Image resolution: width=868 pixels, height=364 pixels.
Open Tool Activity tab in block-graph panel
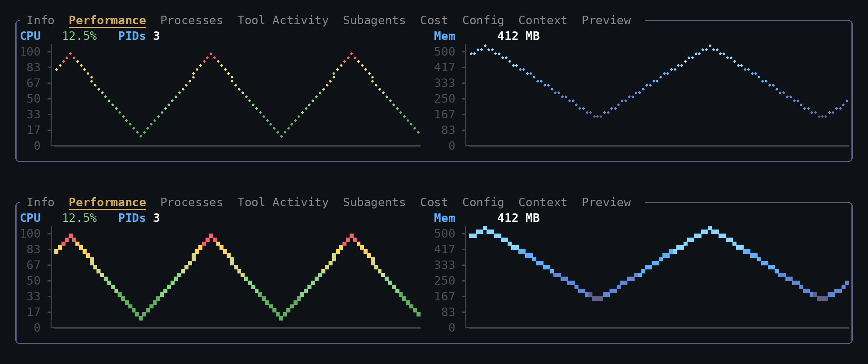point(283,202)
